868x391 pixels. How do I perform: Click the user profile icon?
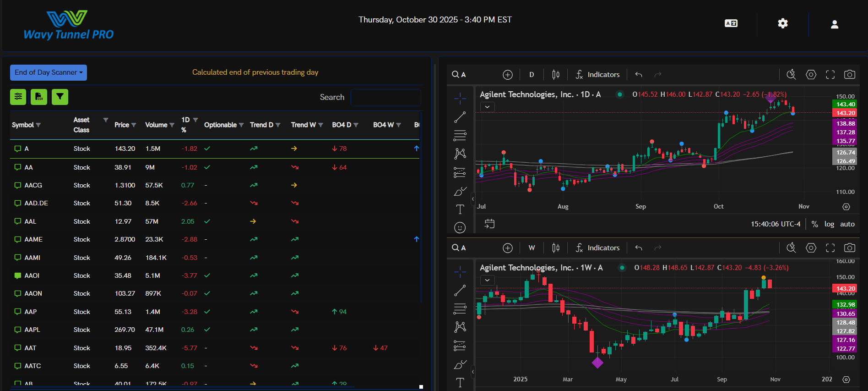[835, 24]
